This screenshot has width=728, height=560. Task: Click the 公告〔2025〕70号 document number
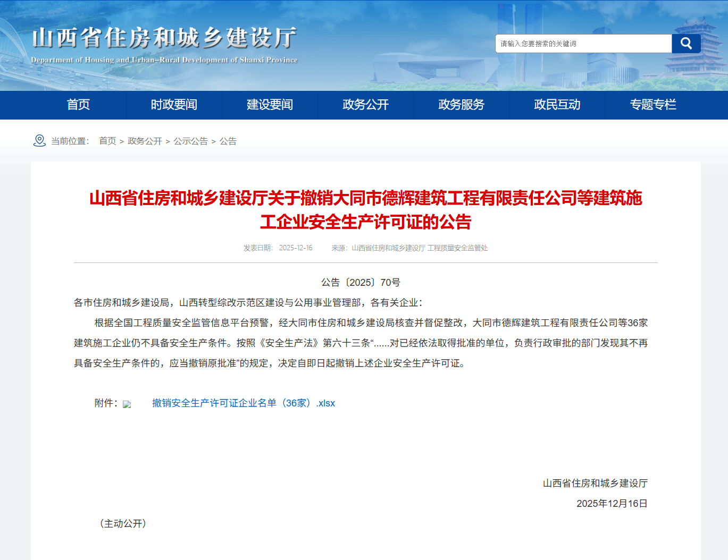click(361, 283)
